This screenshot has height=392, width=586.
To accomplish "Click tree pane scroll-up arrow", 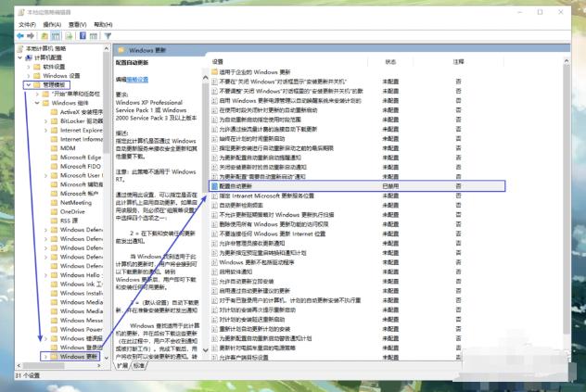I will point(107,48).
